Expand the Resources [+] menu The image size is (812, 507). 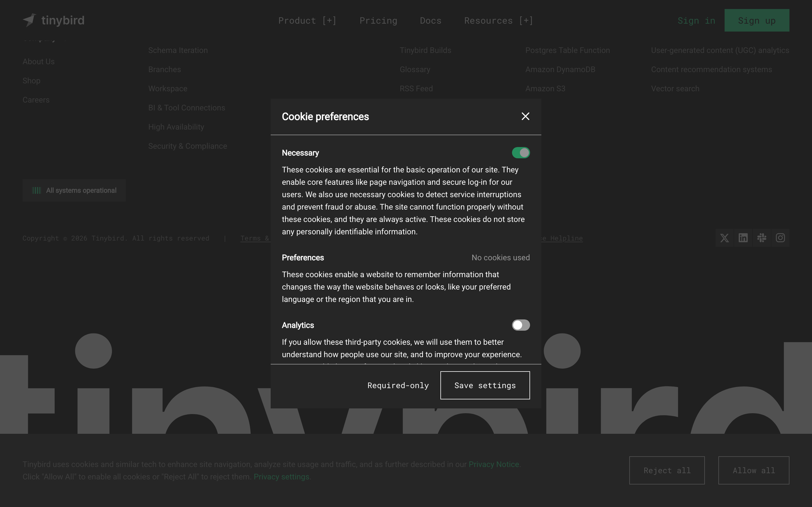click(498, 21)
